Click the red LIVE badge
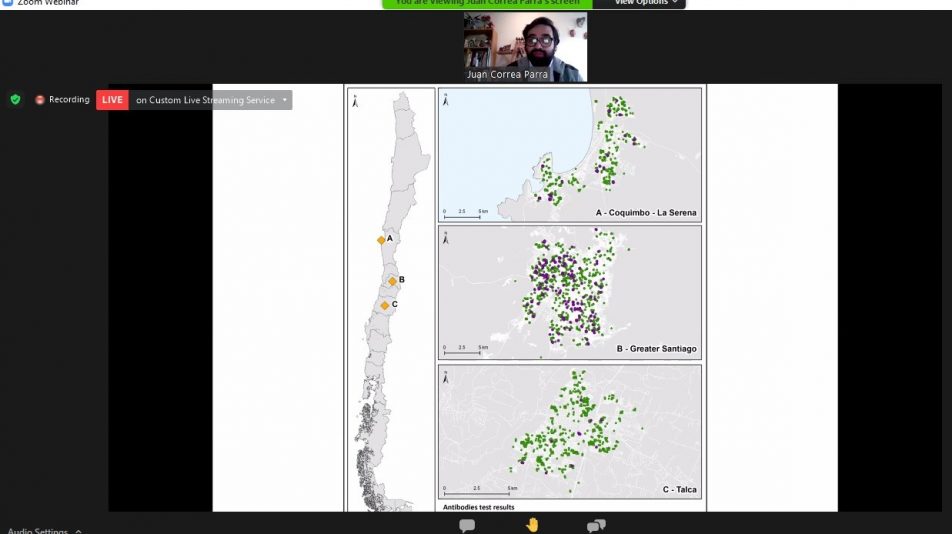The height and width of the screenshot is (534, 952). (112, 100)
